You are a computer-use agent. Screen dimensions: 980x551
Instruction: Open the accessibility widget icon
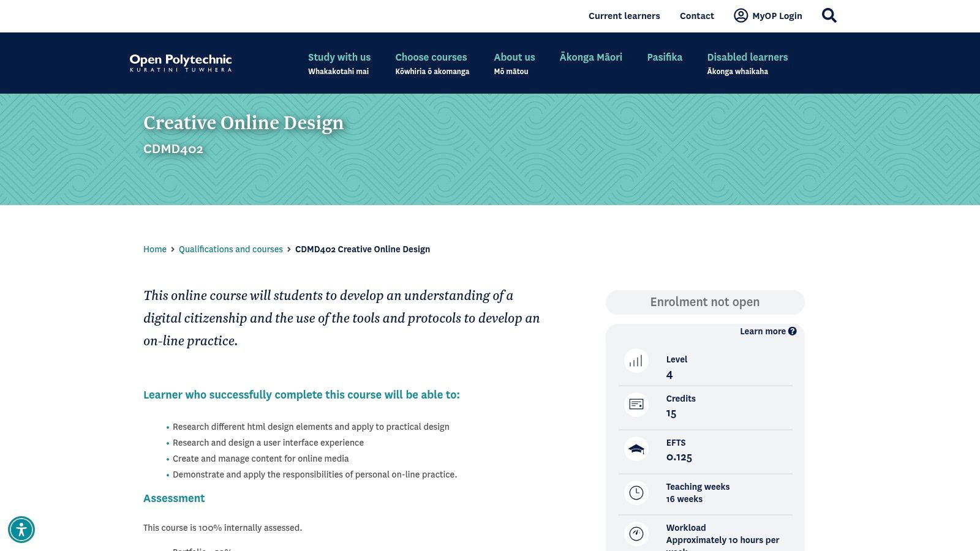[x=21, y=530]
